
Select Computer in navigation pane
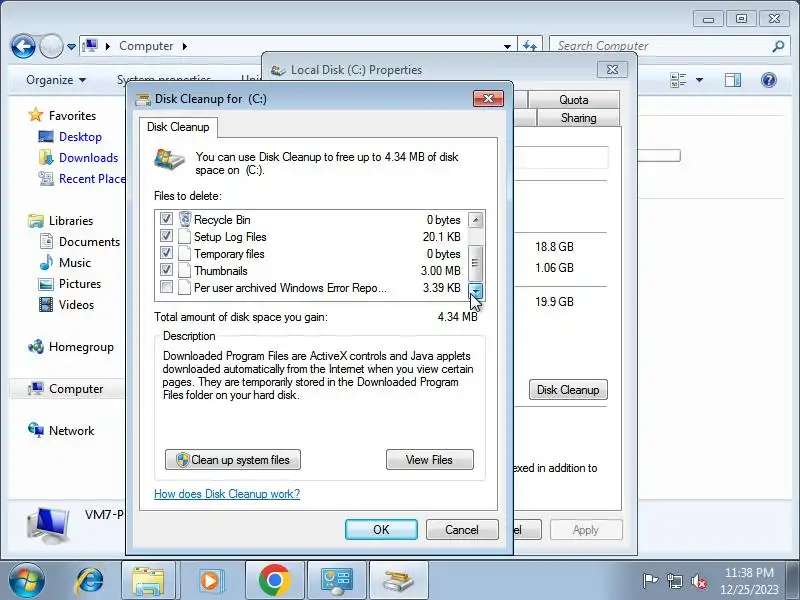click(76, 388)
